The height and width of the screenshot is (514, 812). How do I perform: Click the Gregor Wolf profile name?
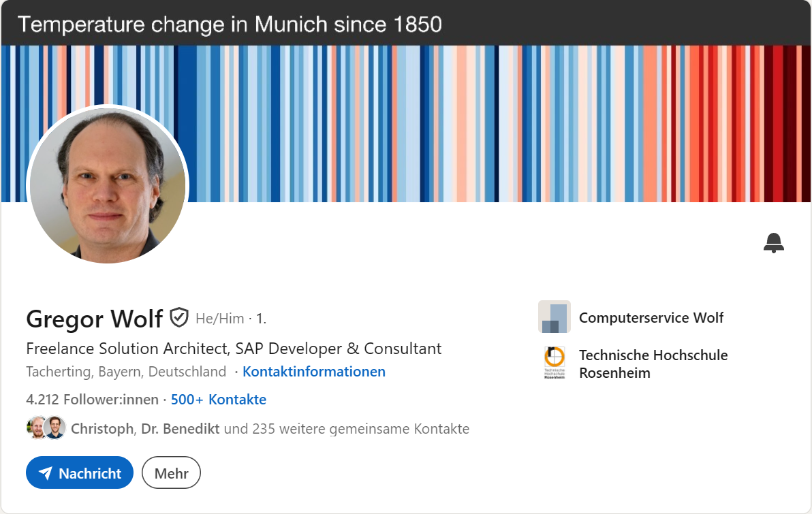[94, 318]
